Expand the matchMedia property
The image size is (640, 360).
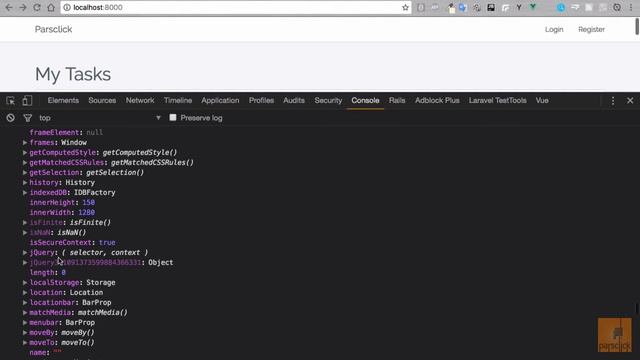[25, 312]
